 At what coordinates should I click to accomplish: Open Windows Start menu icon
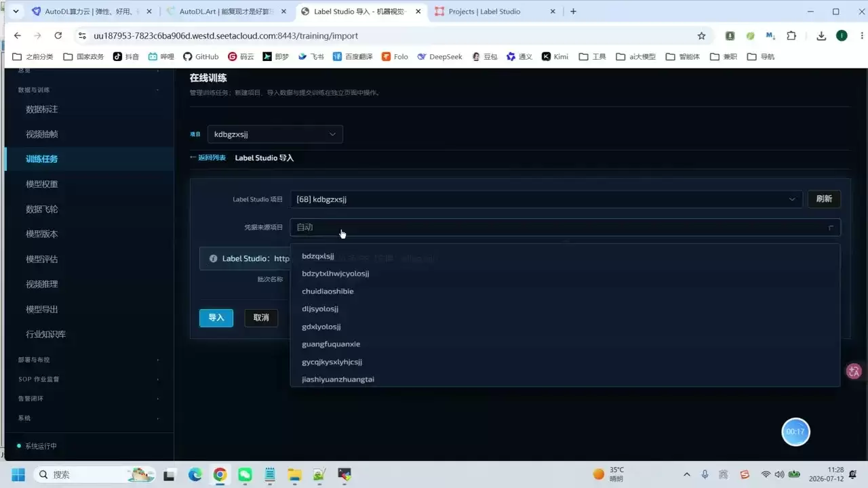[x=18, y=474]
